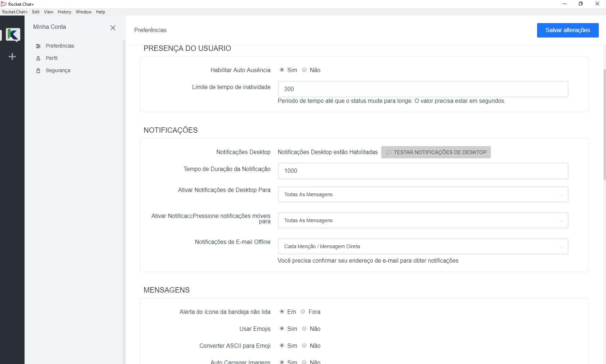The image size is (606, 364).
Task: Open the History menu
Action: pos(64,12)
